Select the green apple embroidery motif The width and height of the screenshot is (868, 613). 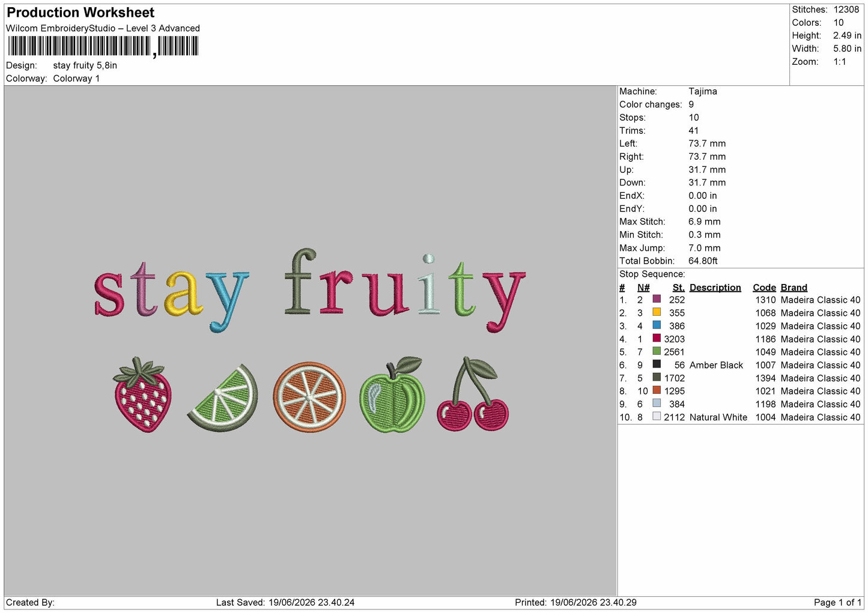point(392,394)
